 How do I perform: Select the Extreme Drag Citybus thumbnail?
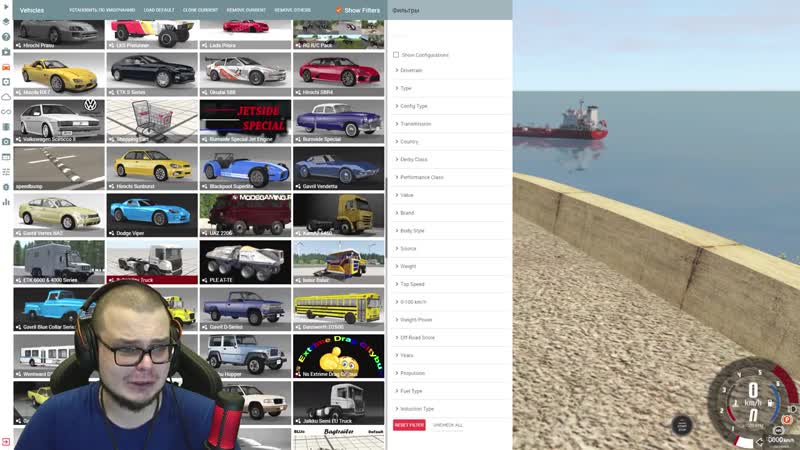[339, 356]
